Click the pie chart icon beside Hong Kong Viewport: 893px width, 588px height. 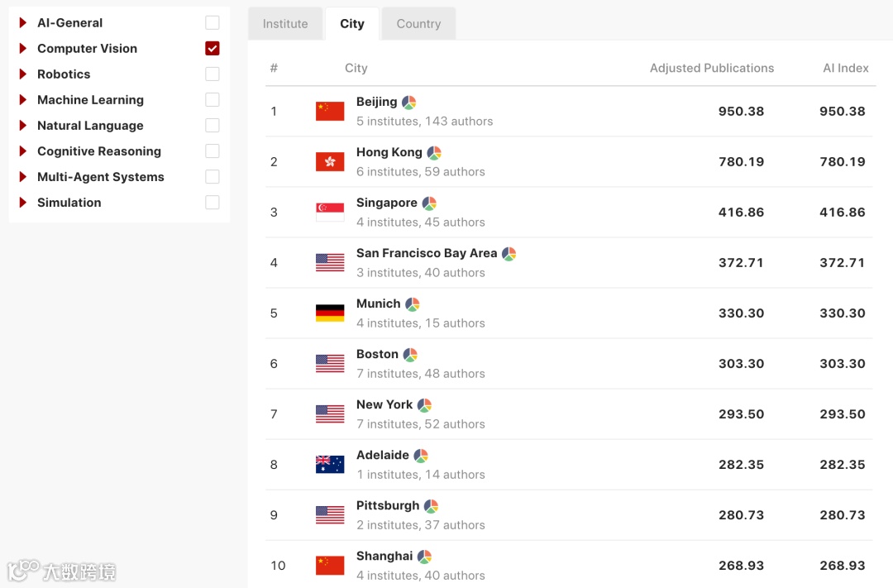434,153
